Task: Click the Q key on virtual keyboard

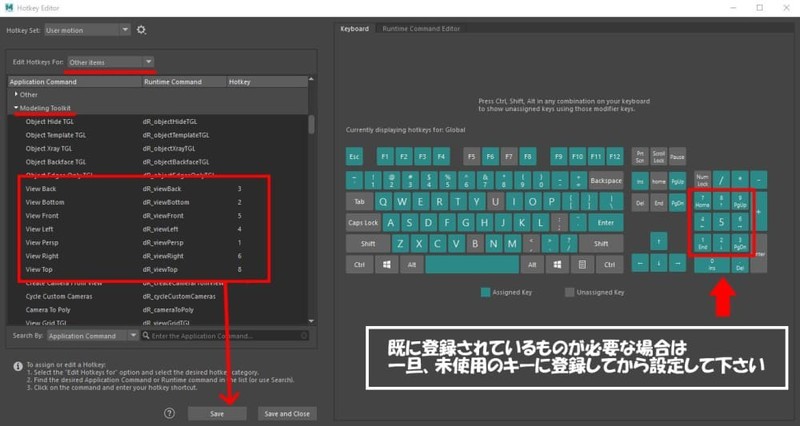Action: [383, 202]
